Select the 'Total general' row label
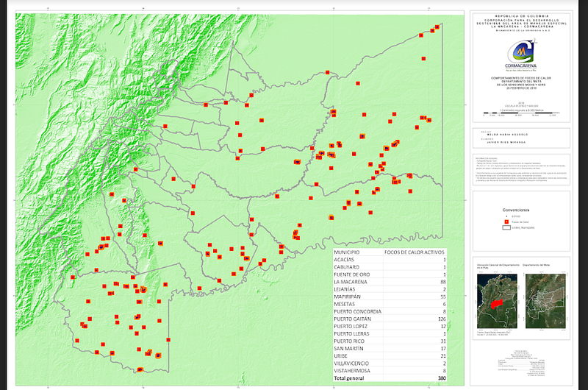This screenshot has width=588, height=390. coord(348,378)
